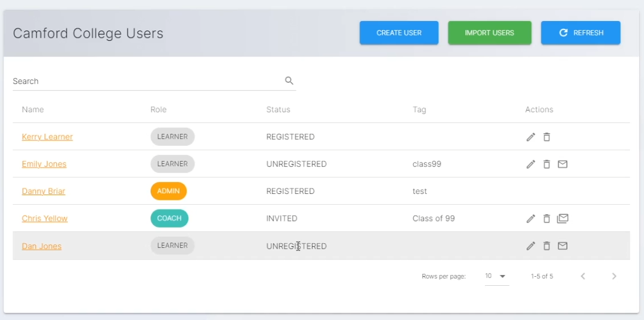
Task: Go to previous page of users
Action: click(583, 276)
